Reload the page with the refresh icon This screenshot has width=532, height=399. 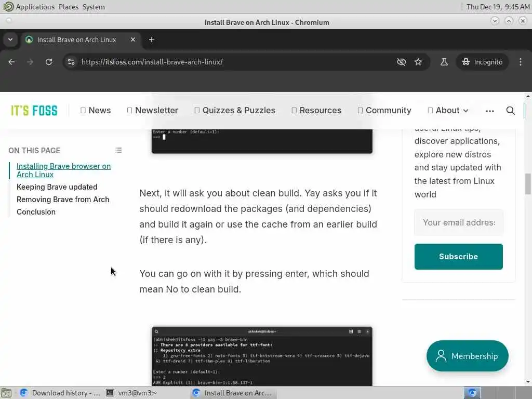click(x=49, y=62)
